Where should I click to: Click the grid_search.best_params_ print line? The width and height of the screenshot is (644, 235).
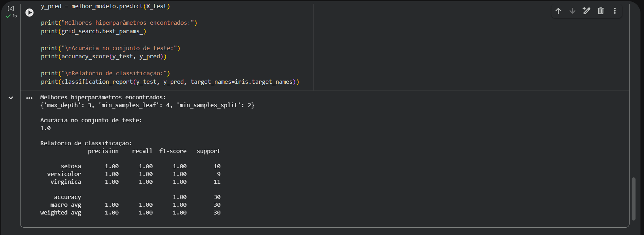[93, 31]
